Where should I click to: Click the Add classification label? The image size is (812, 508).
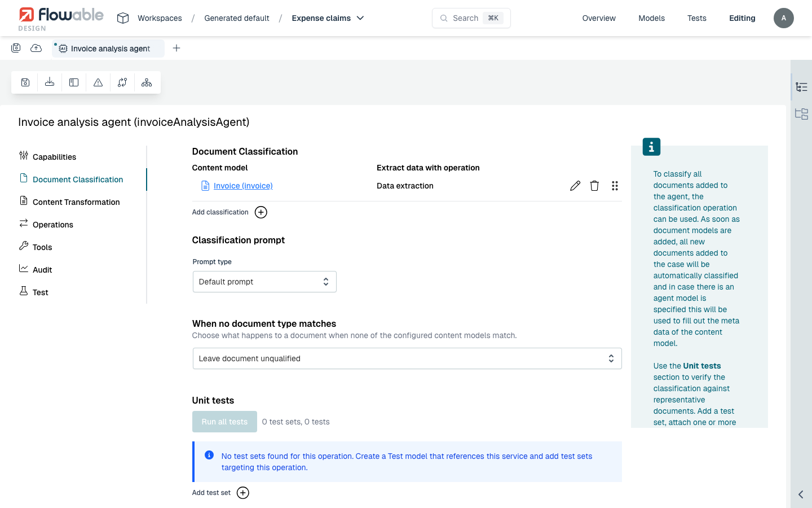pos(220,212)
